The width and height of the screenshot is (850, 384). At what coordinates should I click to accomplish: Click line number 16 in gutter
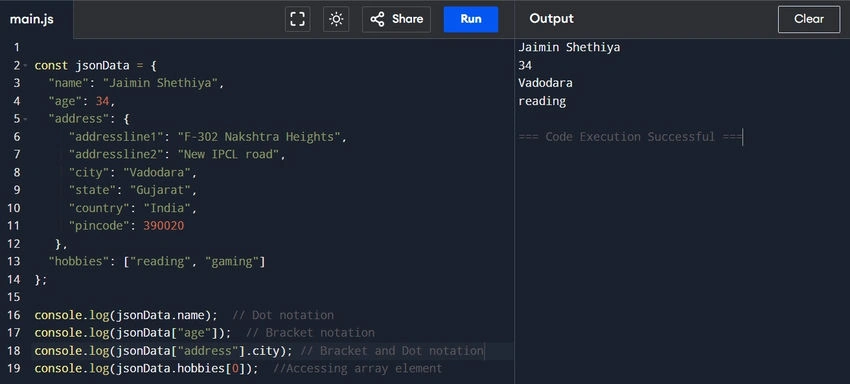14,315
